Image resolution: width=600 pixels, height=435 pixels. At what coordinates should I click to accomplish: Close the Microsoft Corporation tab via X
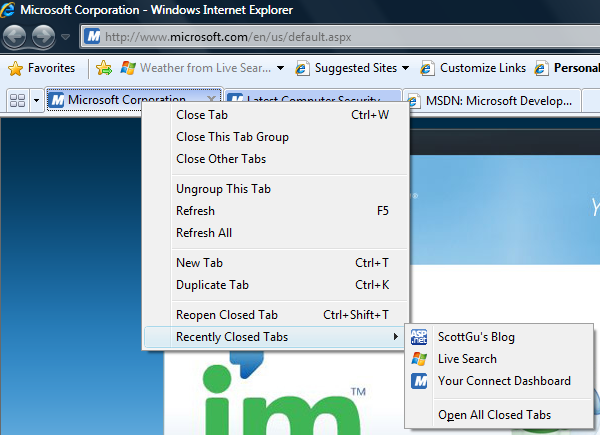[211, 99]
